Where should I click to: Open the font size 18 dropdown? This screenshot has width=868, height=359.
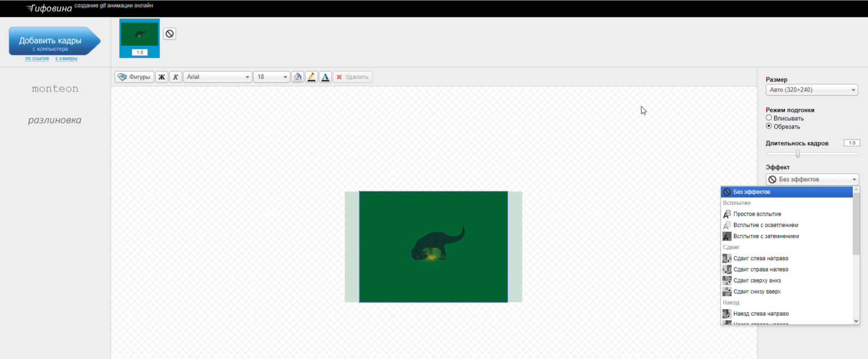pos(272,77)
